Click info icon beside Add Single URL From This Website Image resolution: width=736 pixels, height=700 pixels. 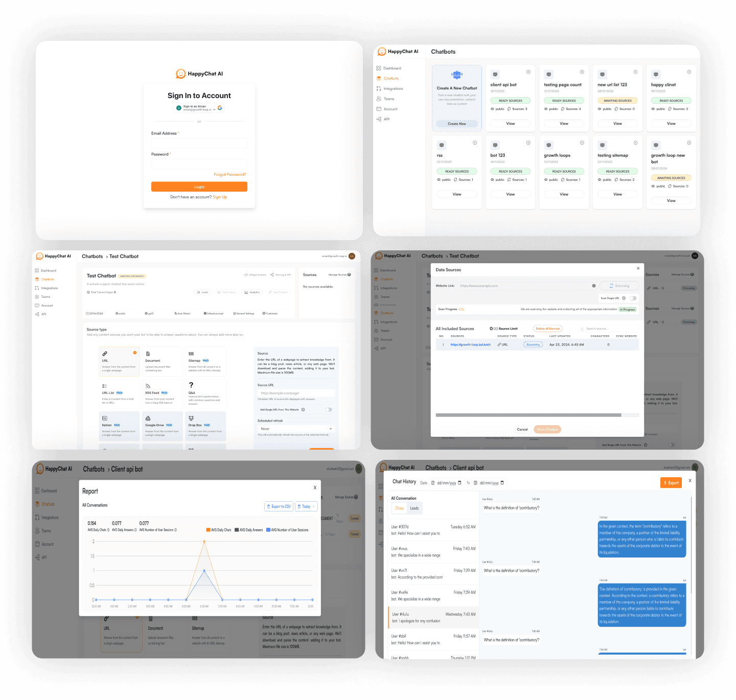click(x=303, y=409)
